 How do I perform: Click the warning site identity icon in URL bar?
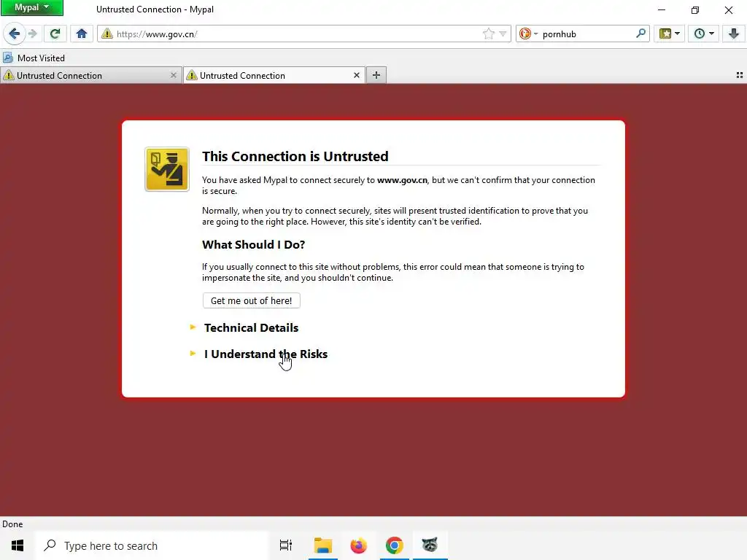click(107, 34)
